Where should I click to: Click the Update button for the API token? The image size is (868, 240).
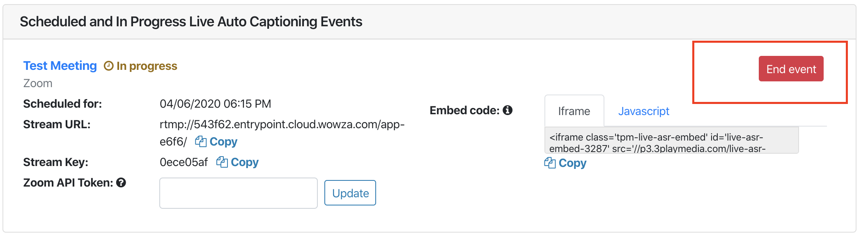[x=350, y=193]
